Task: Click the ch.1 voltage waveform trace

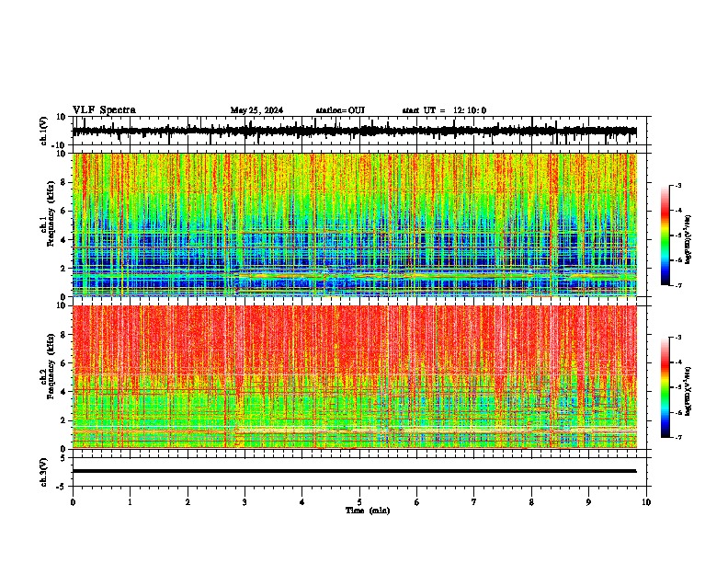Action: pos(354,131)
